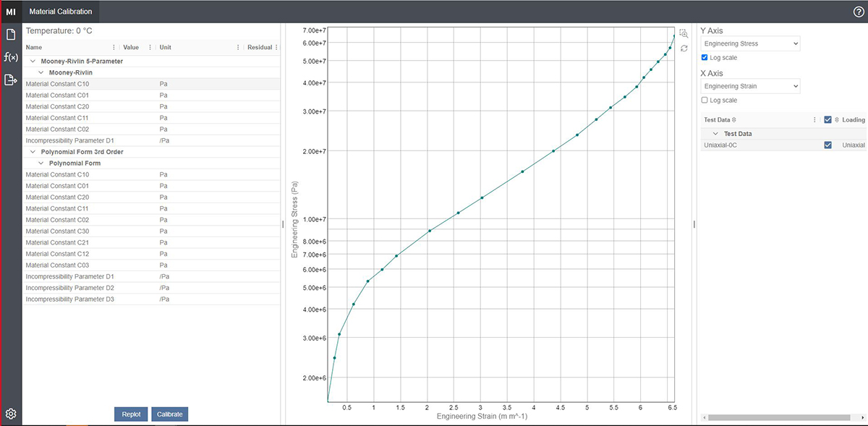
Task: Open the Y Axis Engineering Stress dropdown
Action: (x=750, y=44)
